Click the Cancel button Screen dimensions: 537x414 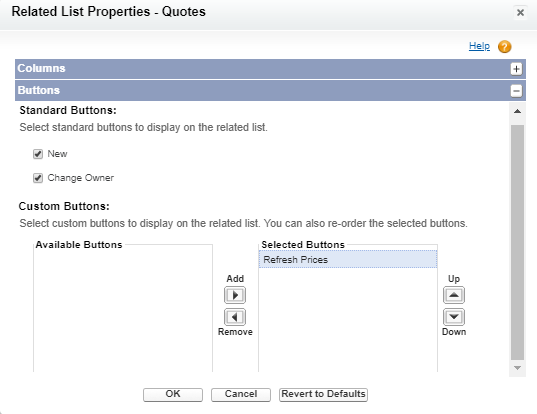(x=241, y=394)
